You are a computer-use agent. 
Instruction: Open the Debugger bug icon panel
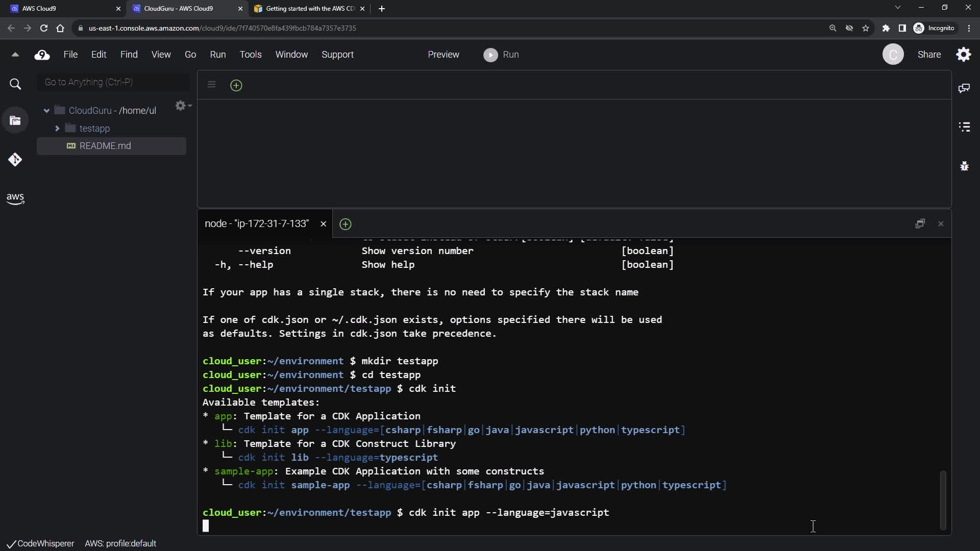tap(964, 166)
